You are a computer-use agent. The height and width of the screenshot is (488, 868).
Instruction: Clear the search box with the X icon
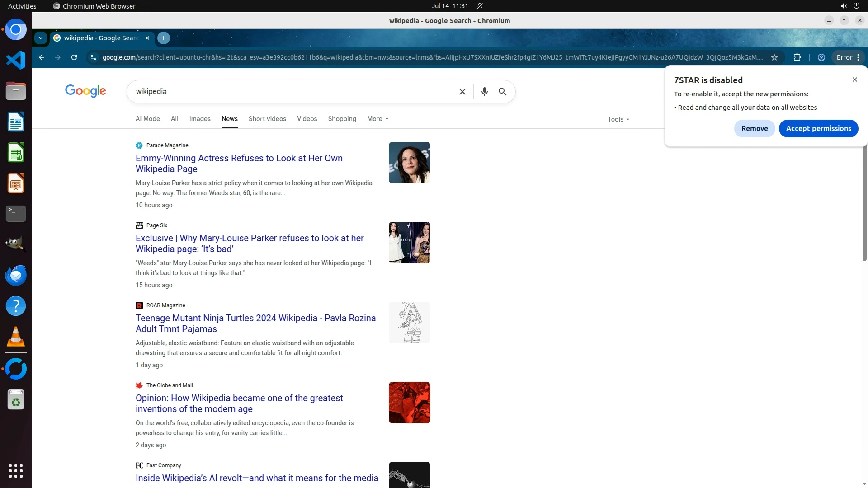462,92
